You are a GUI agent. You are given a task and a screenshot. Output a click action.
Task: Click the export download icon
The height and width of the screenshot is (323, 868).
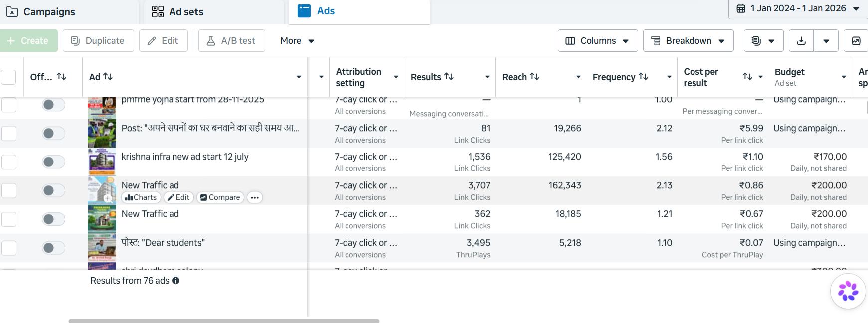coord(801,41)
